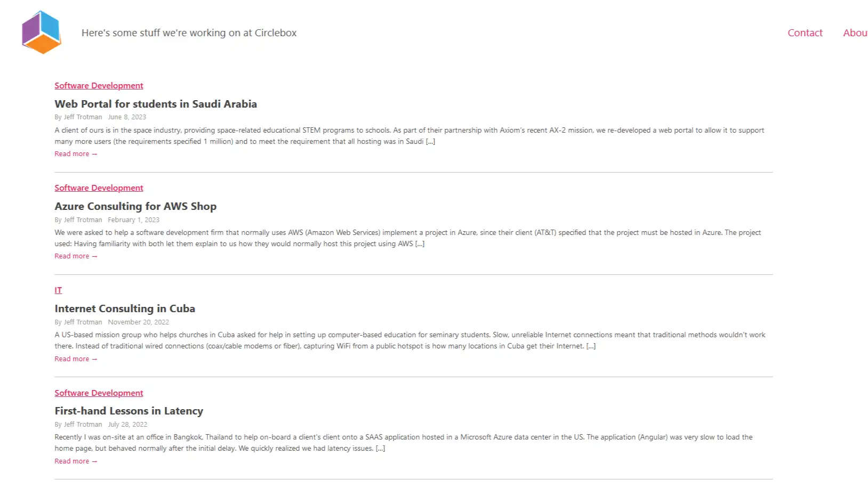
Task: Click the June 8, 2023 post date
Action: pos(127,117)
